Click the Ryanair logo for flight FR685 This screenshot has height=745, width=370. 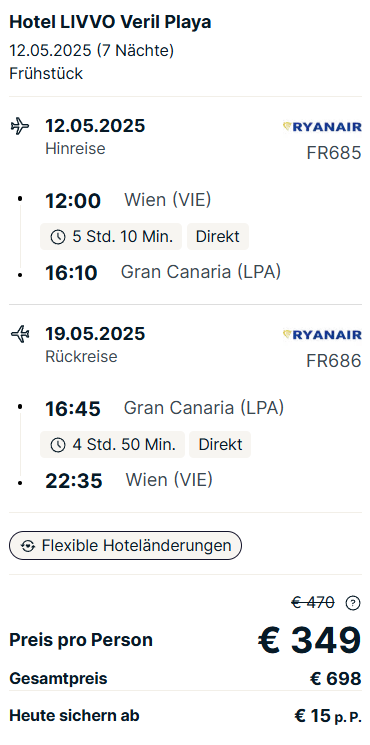coord(322,126)
